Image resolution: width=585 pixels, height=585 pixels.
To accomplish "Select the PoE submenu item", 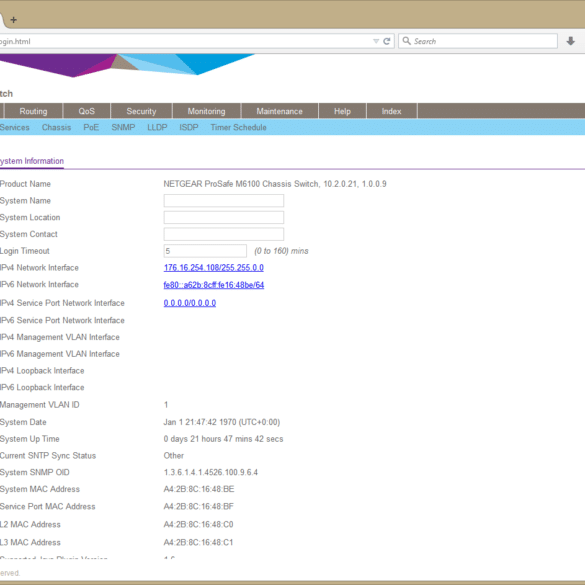I will point(91,128).
